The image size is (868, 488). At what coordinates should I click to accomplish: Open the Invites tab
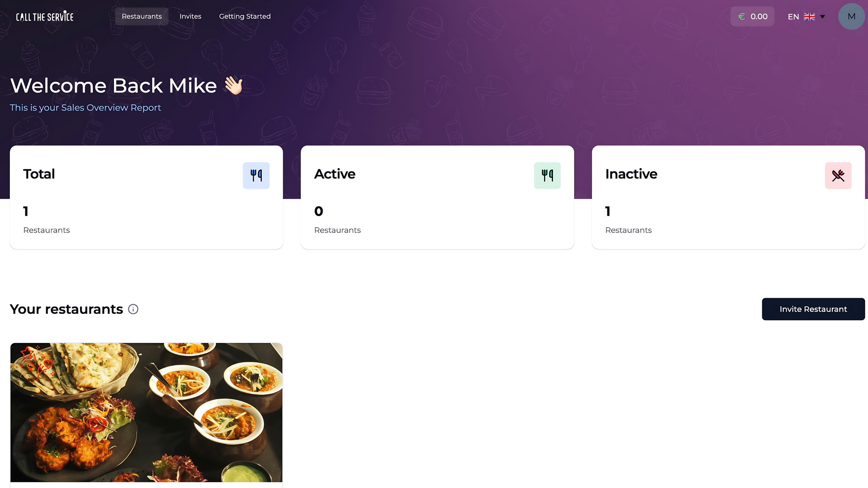[x=190, y=16]
